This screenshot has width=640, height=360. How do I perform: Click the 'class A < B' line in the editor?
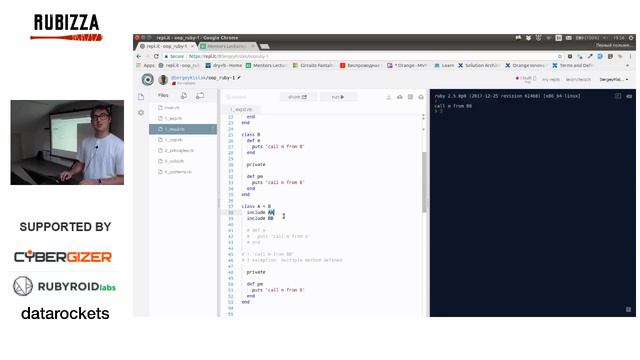pos(256,207)
